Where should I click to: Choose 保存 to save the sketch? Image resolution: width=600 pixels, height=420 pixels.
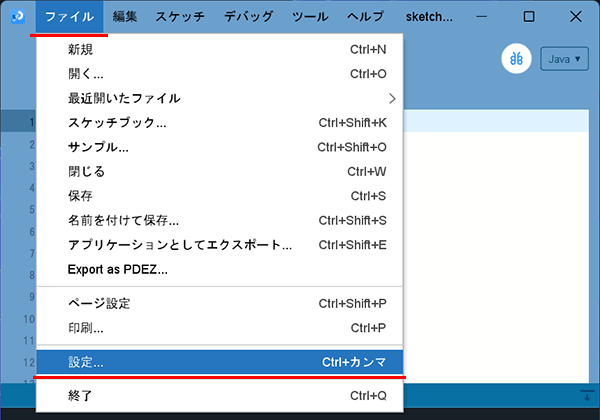[220, 196]
